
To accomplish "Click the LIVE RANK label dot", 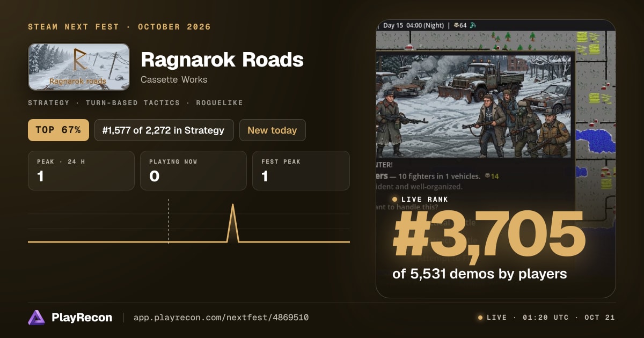I will pyautogui.click(x=395, y=199).
